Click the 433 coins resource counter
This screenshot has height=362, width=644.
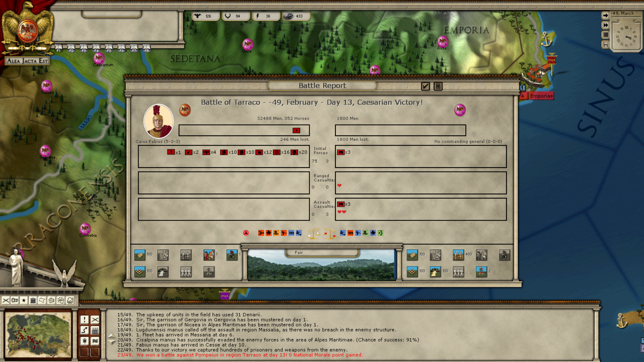[x=297, y=16]
